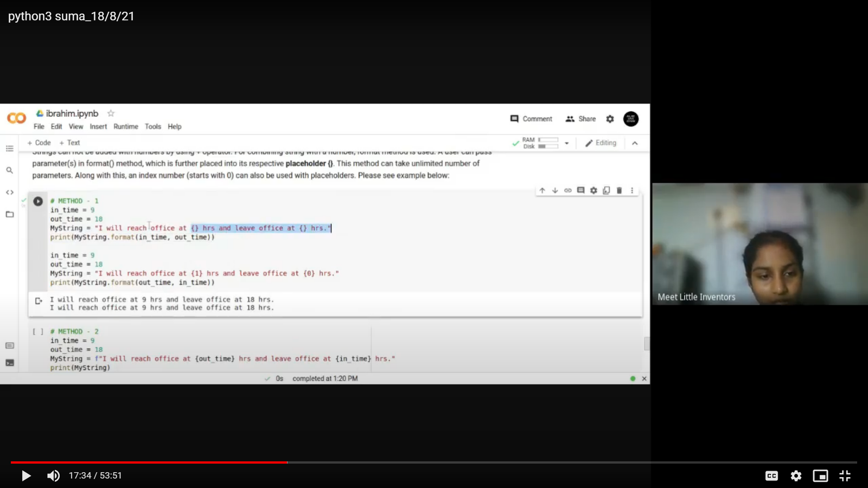Run the METHOD - 1 code cell

point(38,201)
